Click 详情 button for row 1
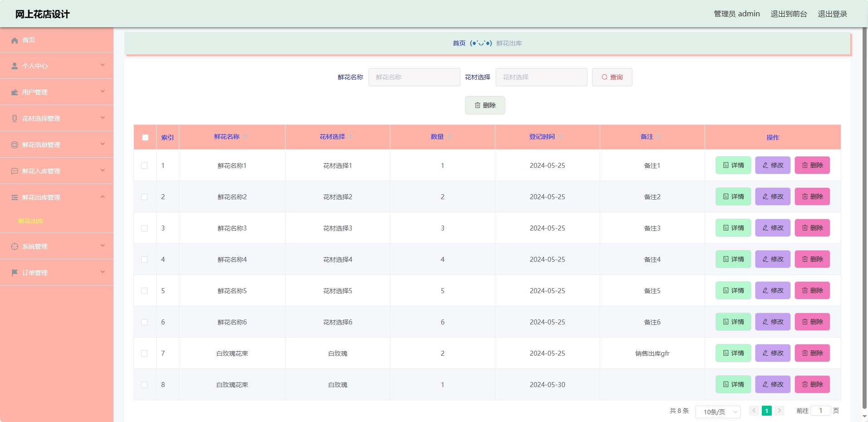 733,166
